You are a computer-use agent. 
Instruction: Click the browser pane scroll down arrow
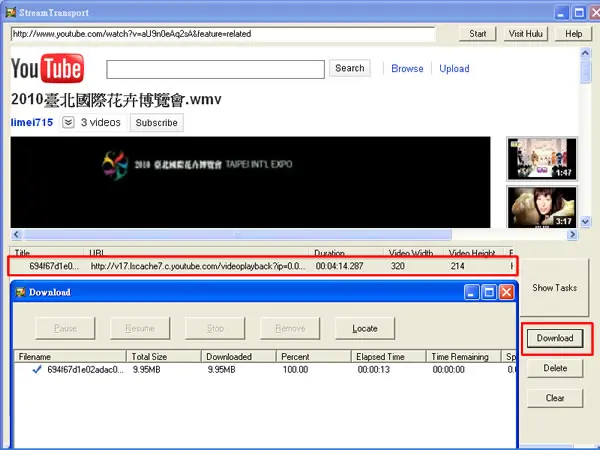tap(585, 221)
